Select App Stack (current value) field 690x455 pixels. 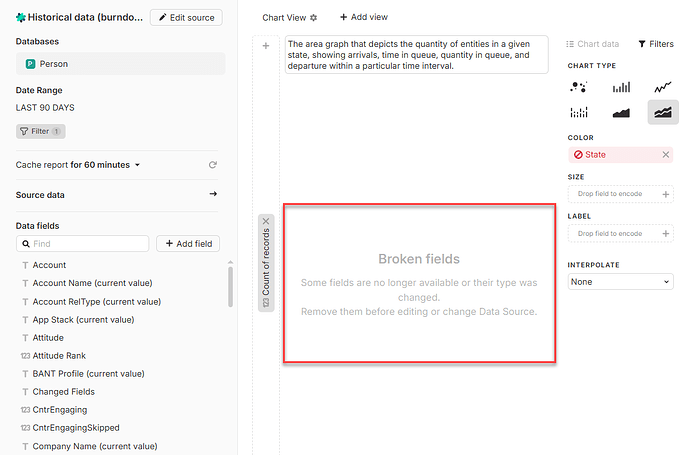83,319
